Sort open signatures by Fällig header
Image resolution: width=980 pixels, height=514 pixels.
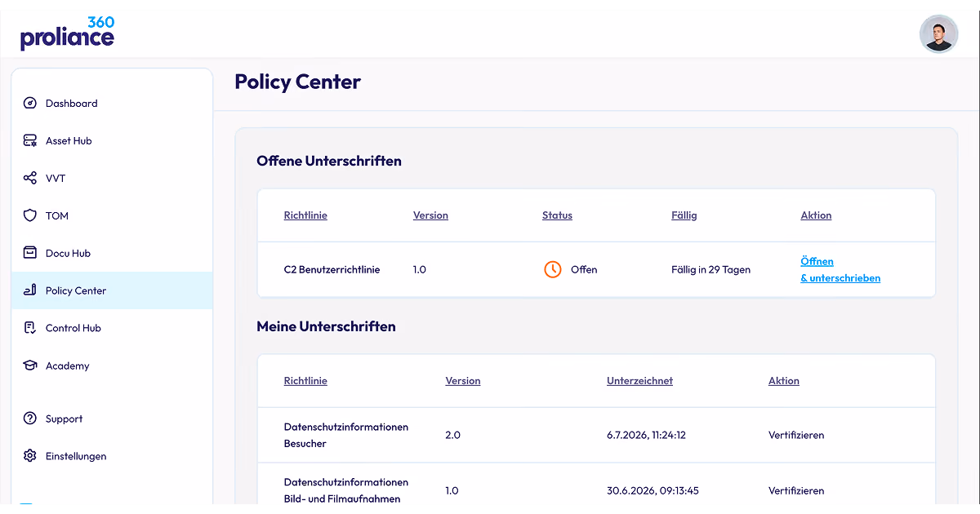pyautogui.click(x=684, y=215)
